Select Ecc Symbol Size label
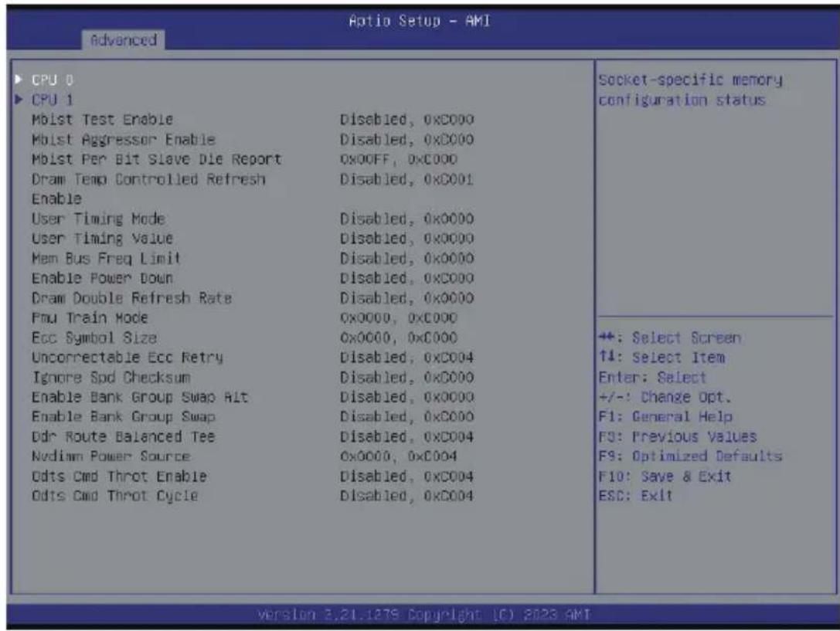Screen dimensions: 840x631 94,338
